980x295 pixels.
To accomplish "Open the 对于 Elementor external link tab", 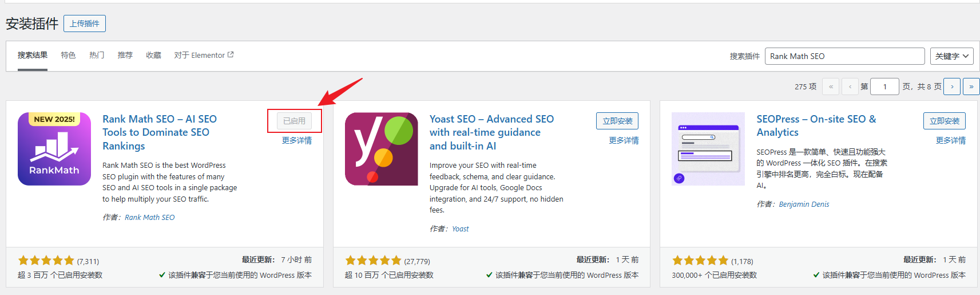I will 204,55.
